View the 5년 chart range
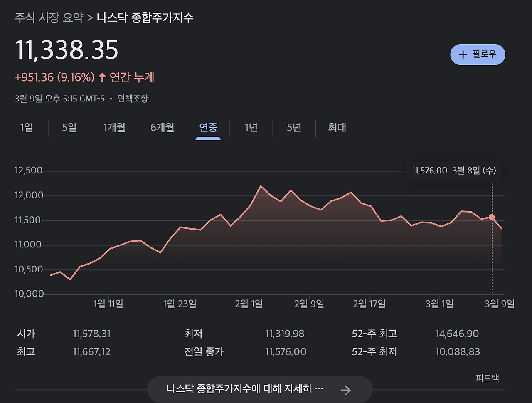 click(x=294, y=127)
